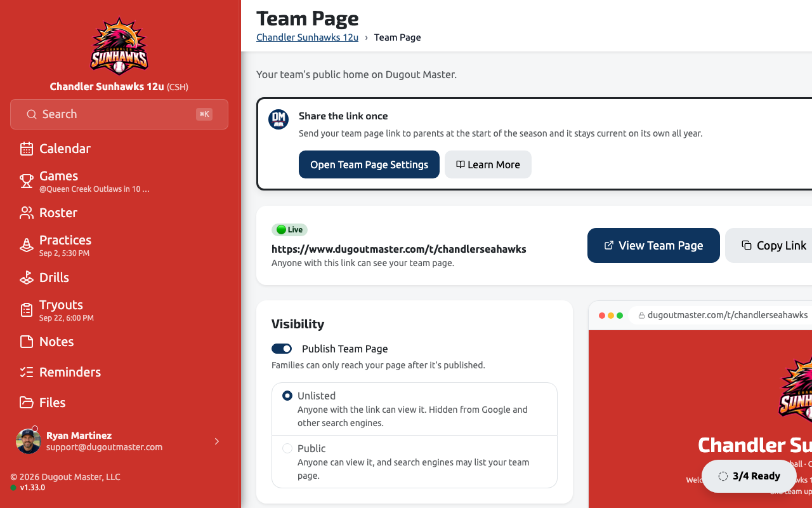Viewport: 812px width, 508px height.
Task: Click the Practices cone icon
Action: coord(27,245)
